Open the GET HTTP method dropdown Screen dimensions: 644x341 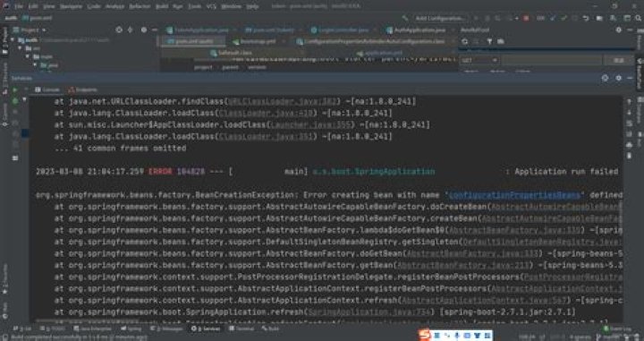479,60
